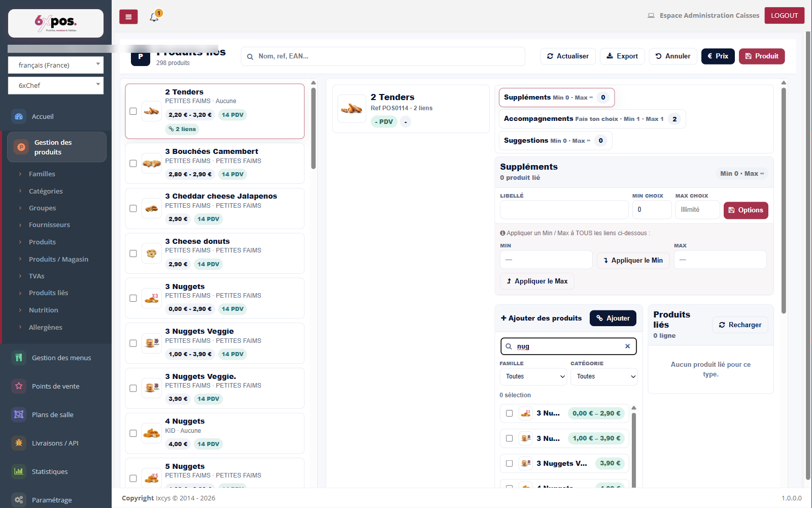Expand the Catégorie Toutes dropdown
Image resolution: width=812 pixels, height=508 pixels.
[604, 376]
